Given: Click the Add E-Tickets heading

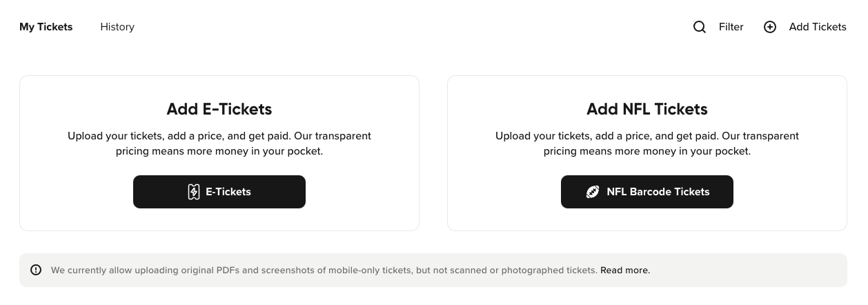Looking at the screenshot, I should (x=219, y=109).
